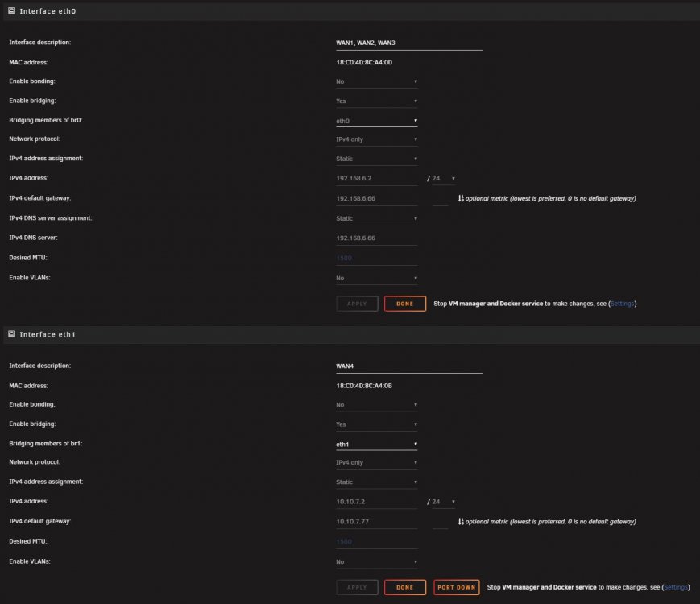Click the PORT DOWN button
Screen dimensions: 700x604
[x=456, y=587]
